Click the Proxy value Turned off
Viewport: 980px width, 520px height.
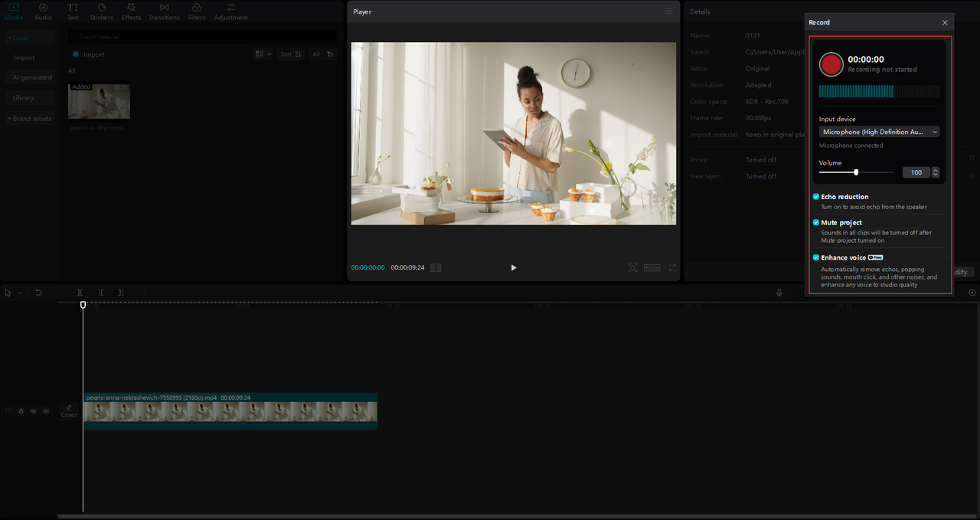(761, 160)
